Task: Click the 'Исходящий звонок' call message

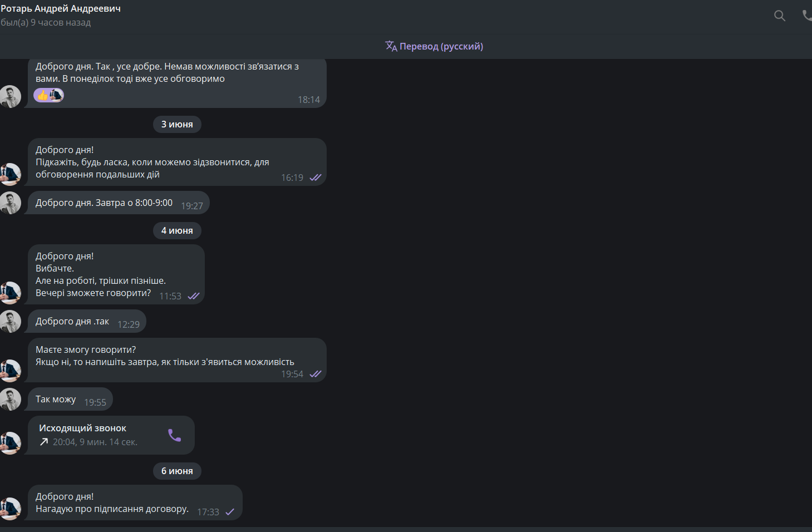Action: [x=111, y=435]
